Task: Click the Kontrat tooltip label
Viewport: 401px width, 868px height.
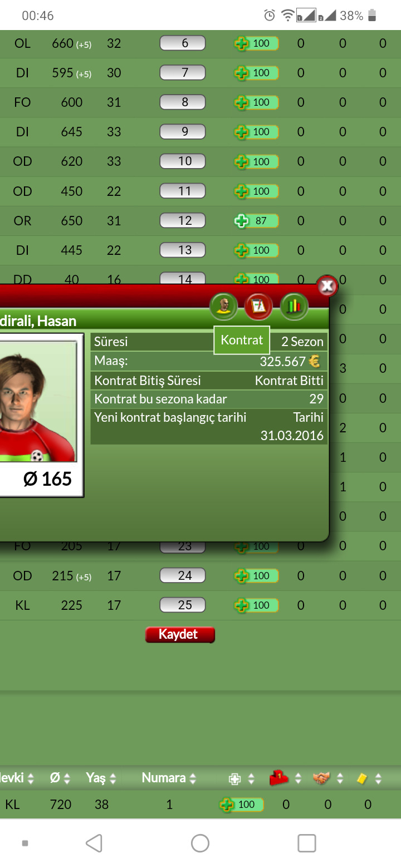Action: [242, 340]
